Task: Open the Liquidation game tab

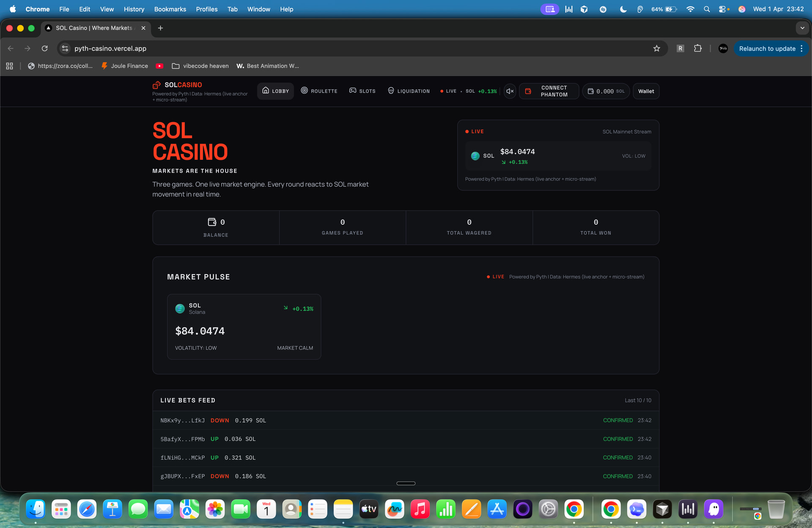Action: 409,91
